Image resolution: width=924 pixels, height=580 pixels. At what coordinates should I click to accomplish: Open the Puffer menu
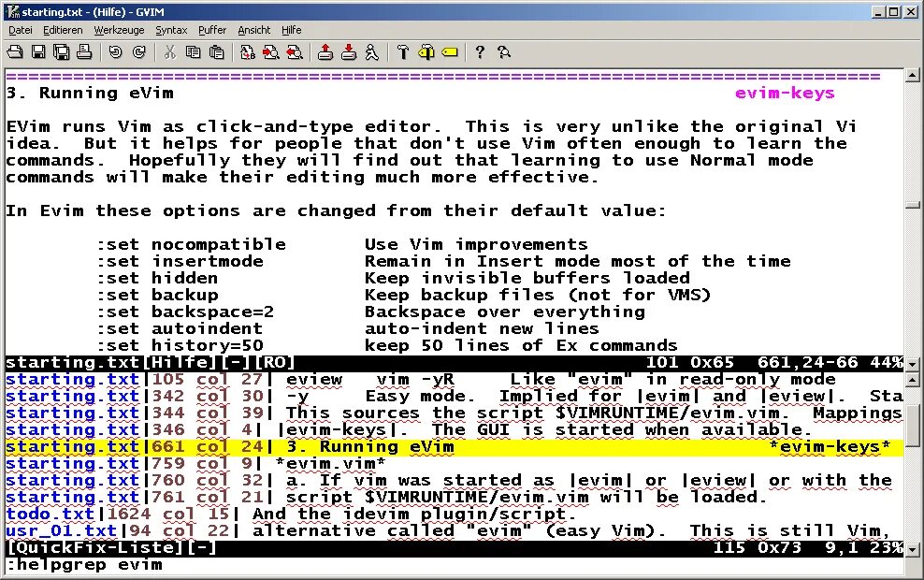click(x=212, y=30)
